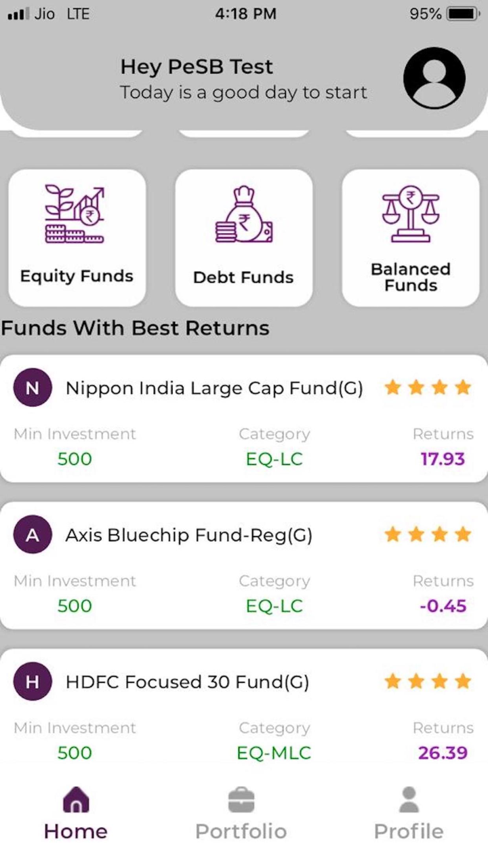
Task: Tap the Balanced Funds label
Action: click(411, 277)
